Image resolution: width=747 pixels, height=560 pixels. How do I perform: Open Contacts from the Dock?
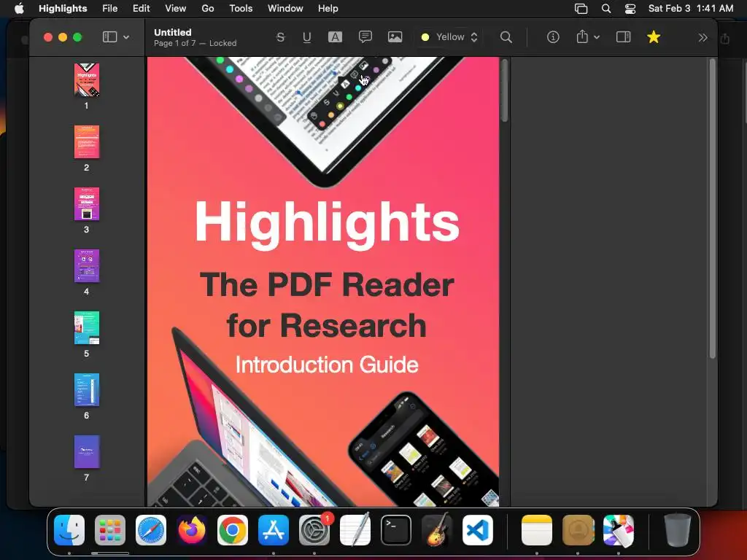(x=578, y=530)
